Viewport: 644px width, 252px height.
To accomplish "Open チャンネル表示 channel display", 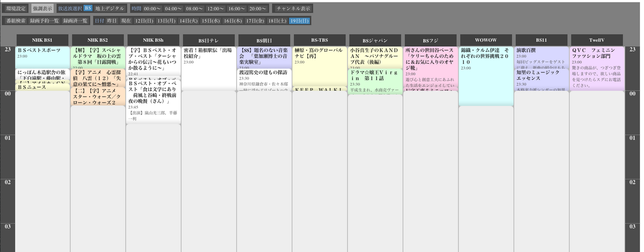I will [293, 8].
